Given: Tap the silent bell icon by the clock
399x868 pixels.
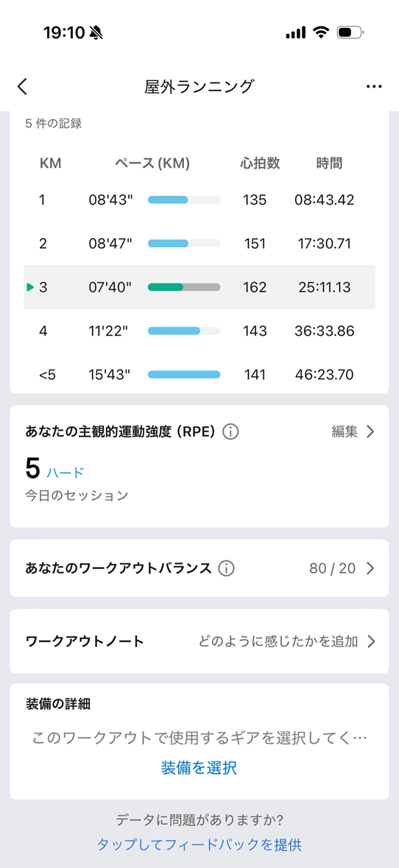Looking at the screenshot, I should tap(96, 33).
